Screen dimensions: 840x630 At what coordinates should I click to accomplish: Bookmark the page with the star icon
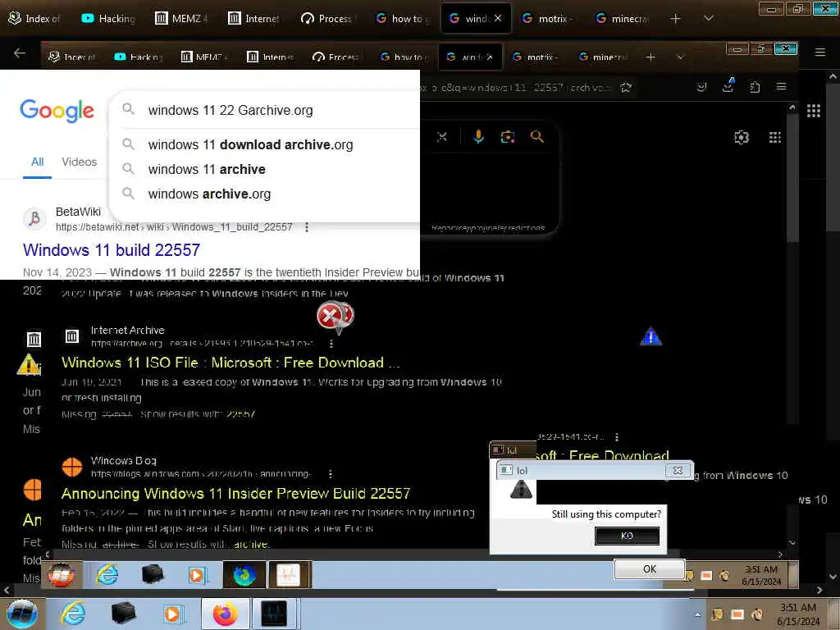626,87
